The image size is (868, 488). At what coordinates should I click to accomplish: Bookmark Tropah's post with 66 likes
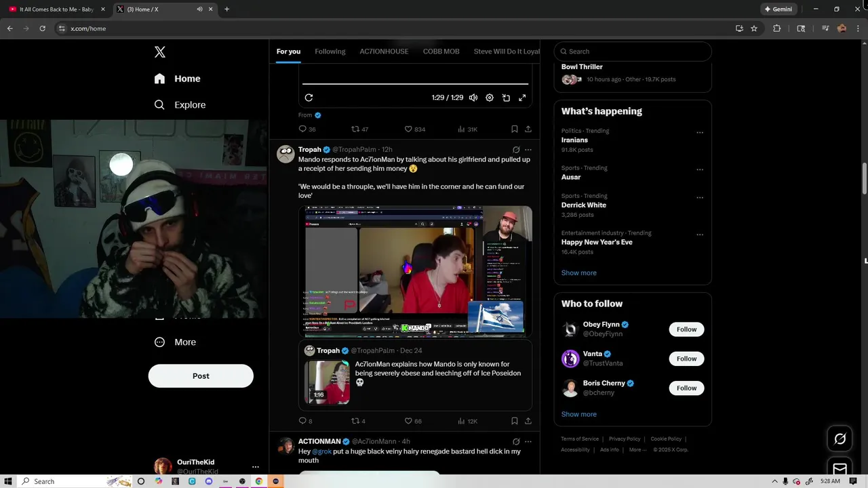click(515, 421)
